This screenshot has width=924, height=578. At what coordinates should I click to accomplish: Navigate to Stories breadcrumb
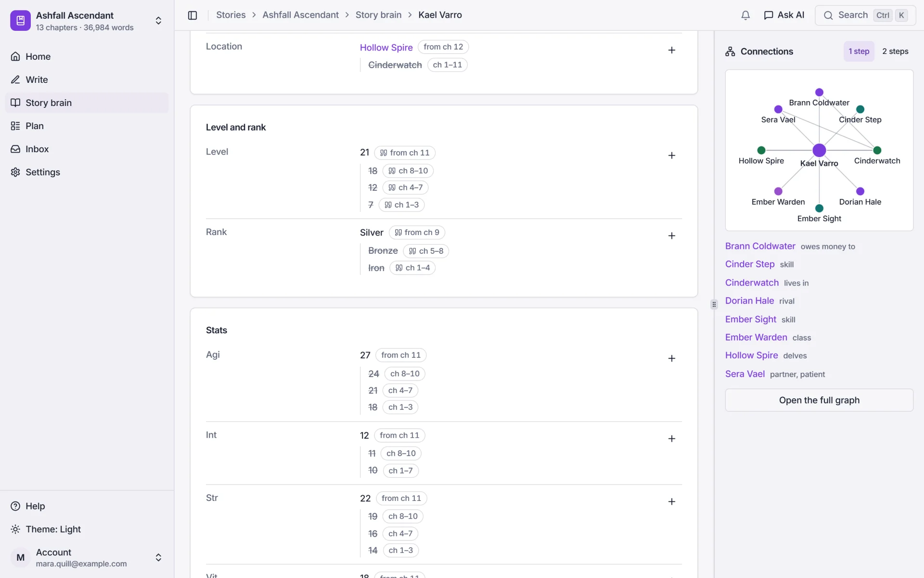[x=231, y=15]
